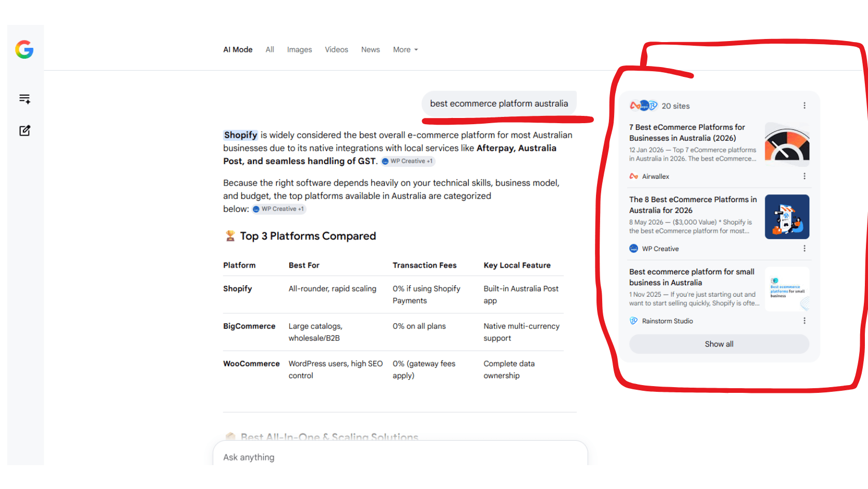Click 'Best All-In-One & Scaling Solutions' heading
Image resolution: width=868 pixels, height=489 pixels.
pyautogui.click(x=329, y=437)
